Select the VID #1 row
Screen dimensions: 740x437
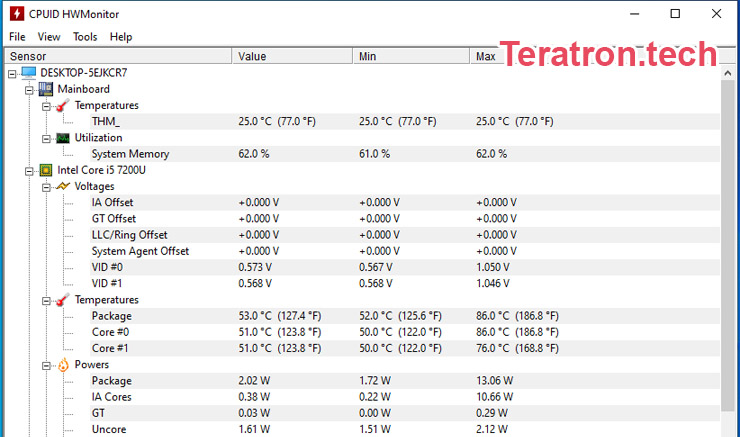[405, 283]
